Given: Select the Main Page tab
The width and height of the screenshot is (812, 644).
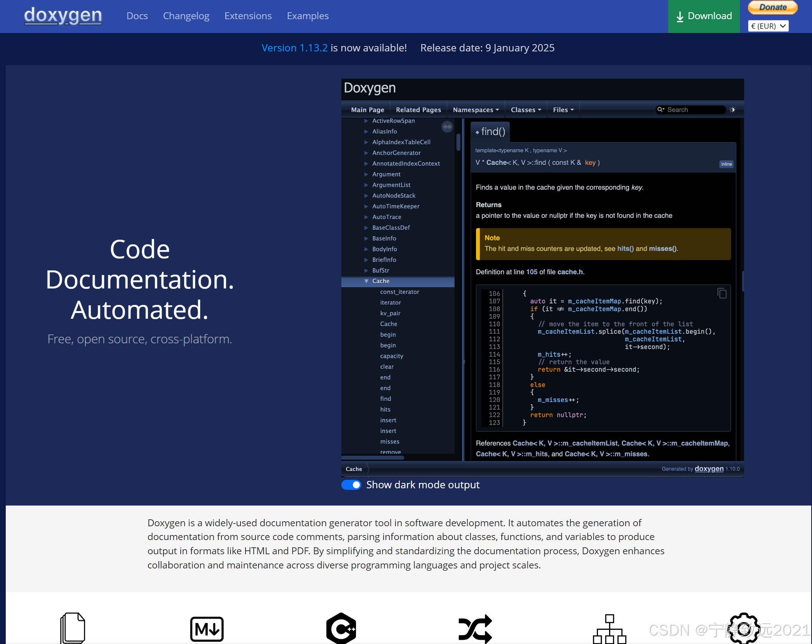Looking at the screenshot, I should 367,110.
